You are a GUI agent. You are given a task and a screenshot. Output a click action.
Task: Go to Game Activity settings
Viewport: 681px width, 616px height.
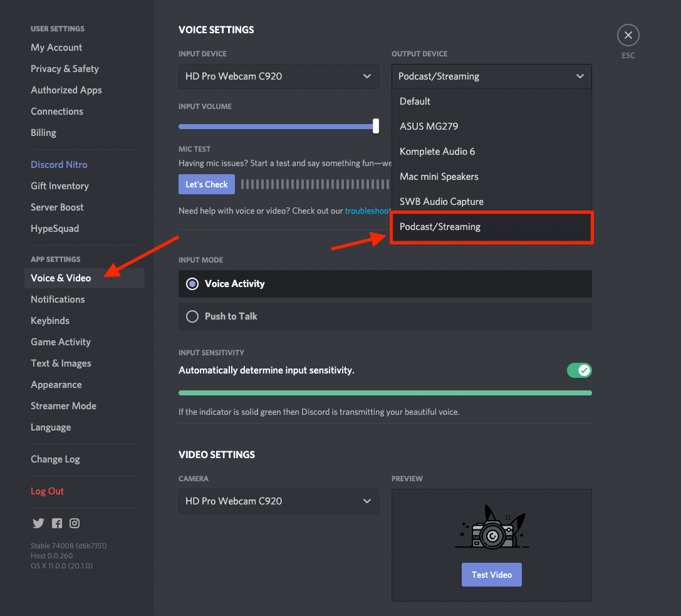(61, 342)
